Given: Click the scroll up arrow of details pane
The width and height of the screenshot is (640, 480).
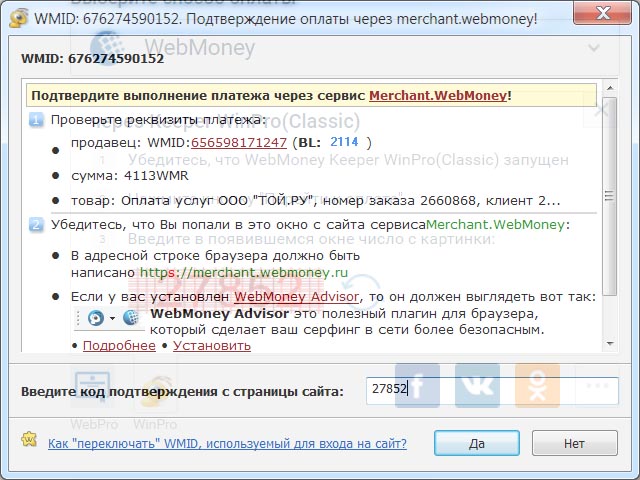Looking at the screenshot, I should [x=610, y=88].
